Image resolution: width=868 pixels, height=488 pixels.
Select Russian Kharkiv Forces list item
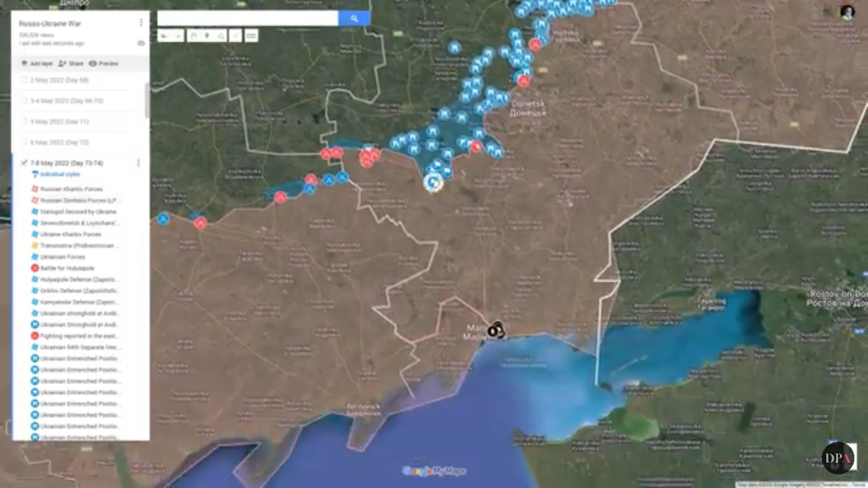(70, 189)
